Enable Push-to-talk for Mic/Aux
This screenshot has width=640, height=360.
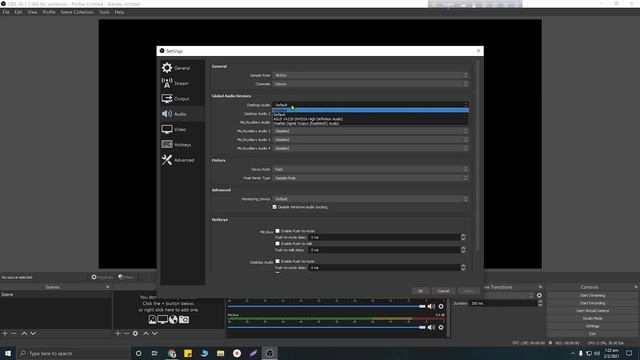pos(278,244)
